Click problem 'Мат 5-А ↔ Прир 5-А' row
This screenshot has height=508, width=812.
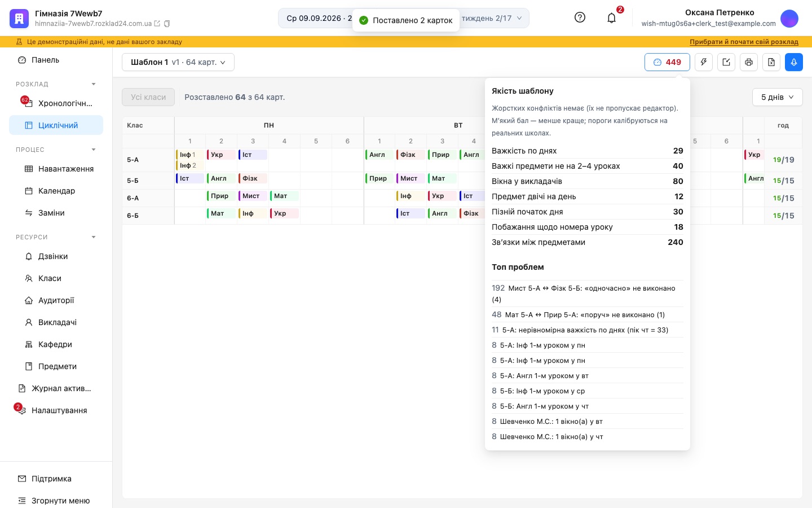pyautogui.click(x=587, y=315)
